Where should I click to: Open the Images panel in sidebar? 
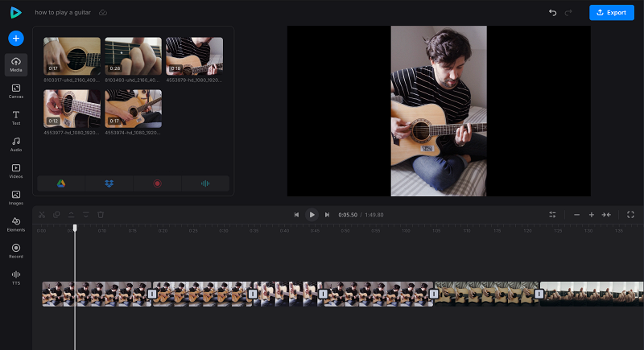(16, 198)
